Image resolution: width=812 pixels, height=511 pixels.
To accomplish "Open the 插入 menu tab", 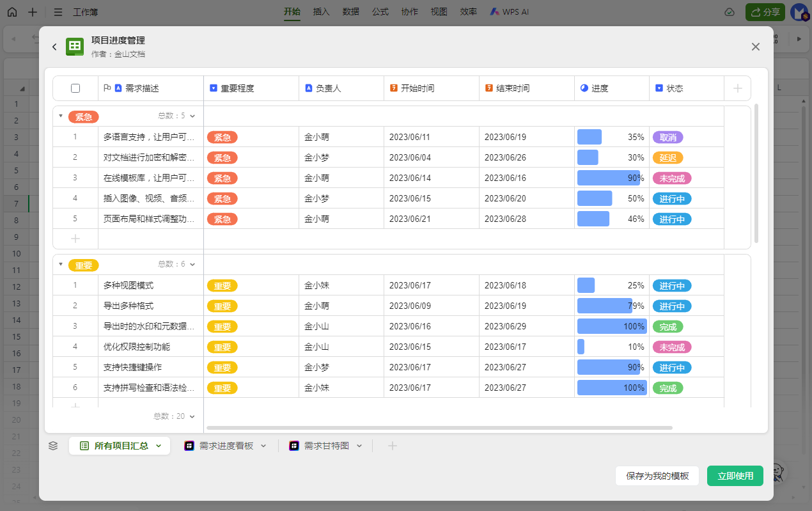I will pyautogui.click(x=322, y=12).
